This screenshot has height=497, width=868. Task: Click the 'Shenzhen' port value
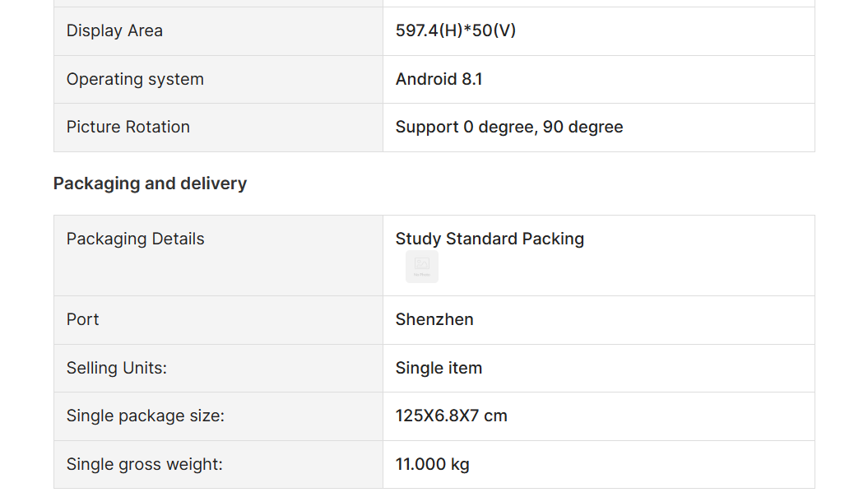[x=434, y=320]
